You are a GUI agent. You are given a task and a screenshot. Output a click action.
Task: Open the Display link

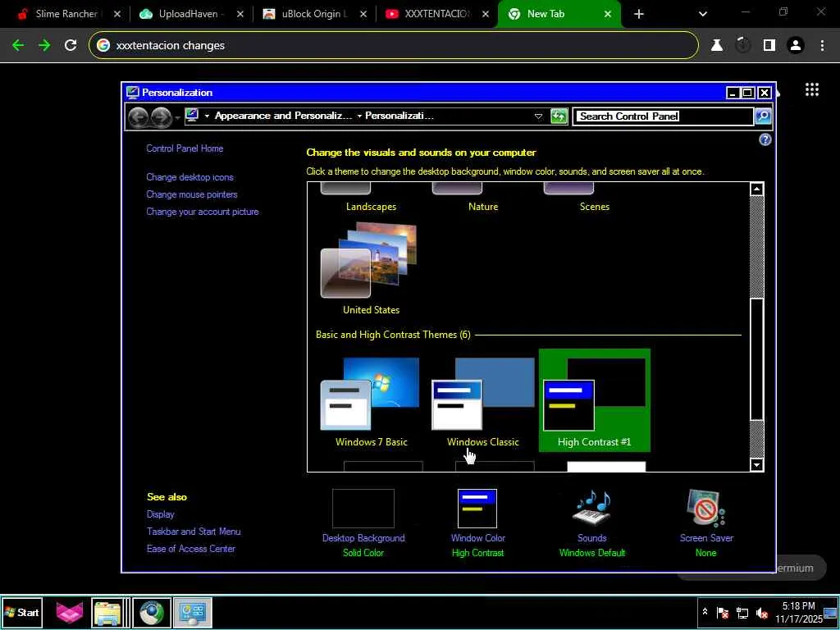pyautogui.click(x=160, y=514)
